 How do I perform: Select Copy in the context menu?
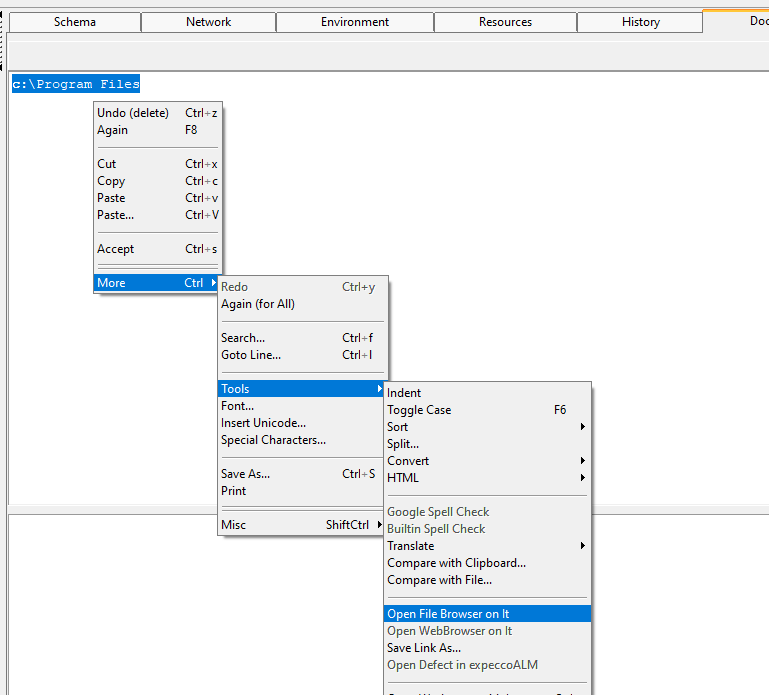coord(111,181)
